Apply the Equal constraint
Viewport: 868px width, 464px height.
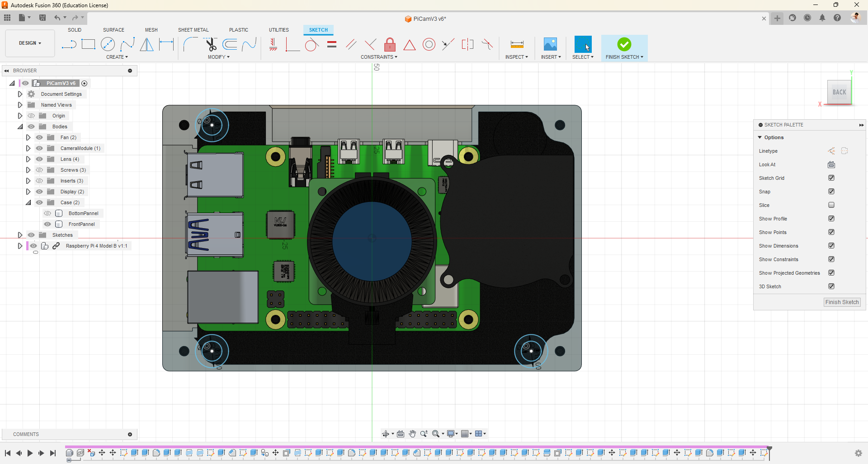332,44
